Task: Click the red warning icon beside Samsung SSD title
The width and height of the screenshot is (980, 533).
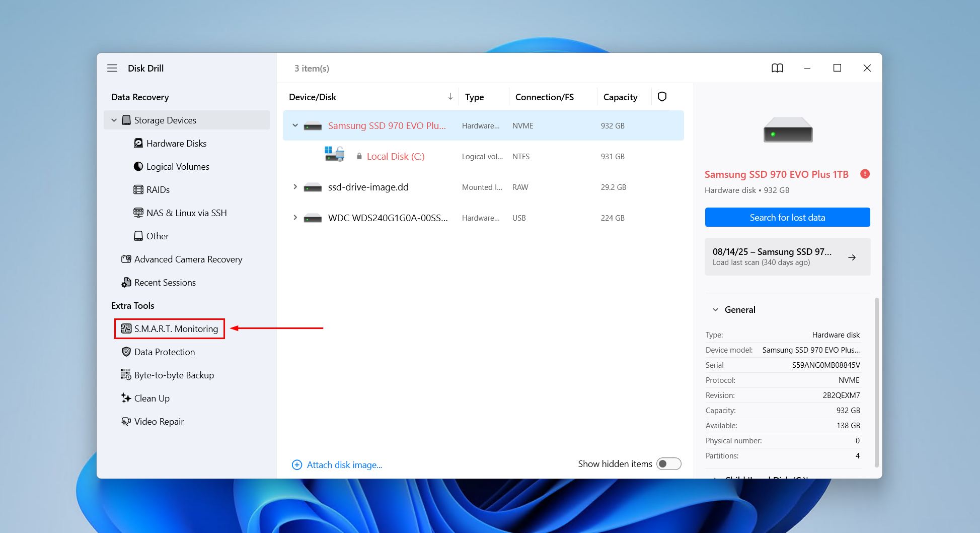Action: coord(865,174)
